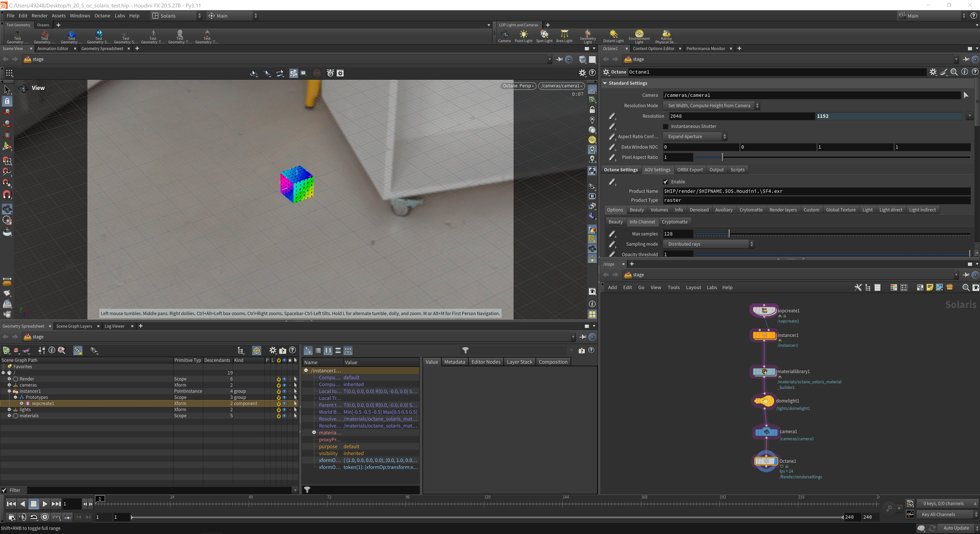
Task: Create a Spot Light from shelf
Action: coord(544,36)
